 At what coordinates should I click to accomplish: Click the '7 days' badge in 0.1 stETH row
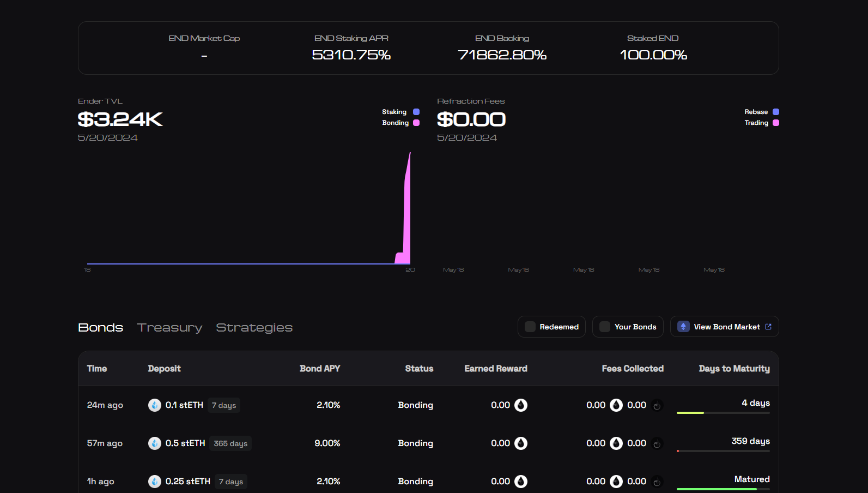click(x=224, y=405)
